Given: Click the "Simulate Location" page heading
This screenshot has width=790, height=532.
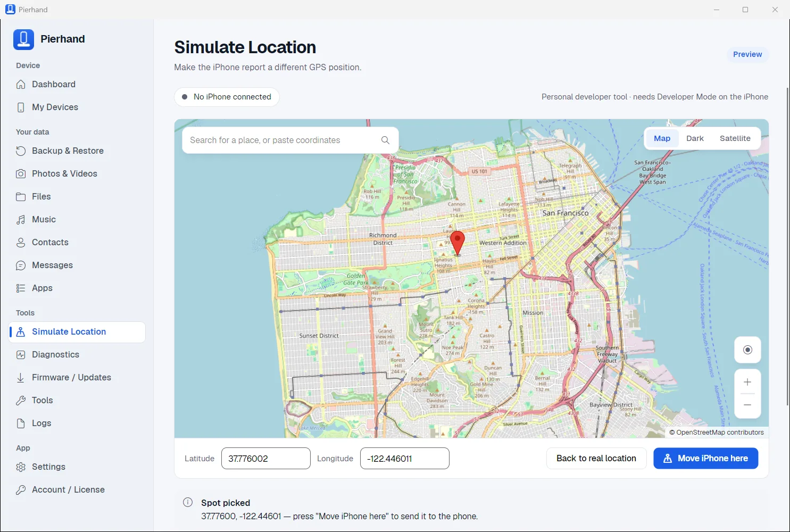Looking at the screenshot, I should tap(245, 47).
